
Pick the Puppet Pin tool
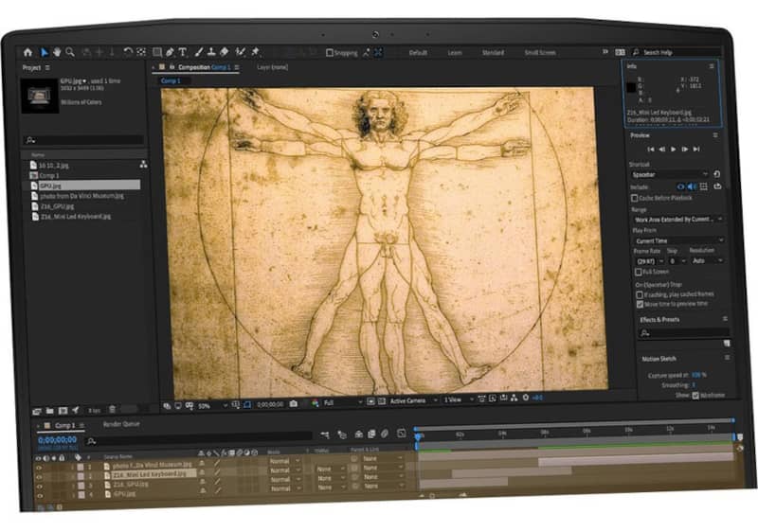tap(255, 52)
